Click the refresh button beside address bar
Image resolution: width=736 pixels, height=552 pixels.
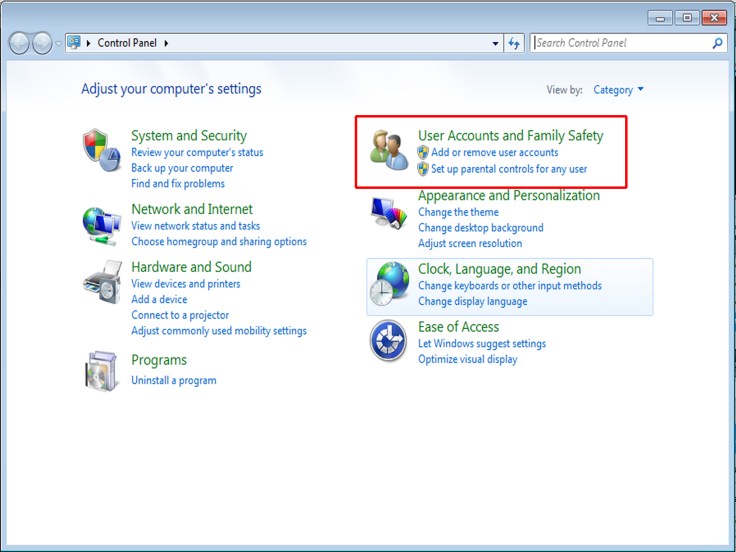click(515, 43)
